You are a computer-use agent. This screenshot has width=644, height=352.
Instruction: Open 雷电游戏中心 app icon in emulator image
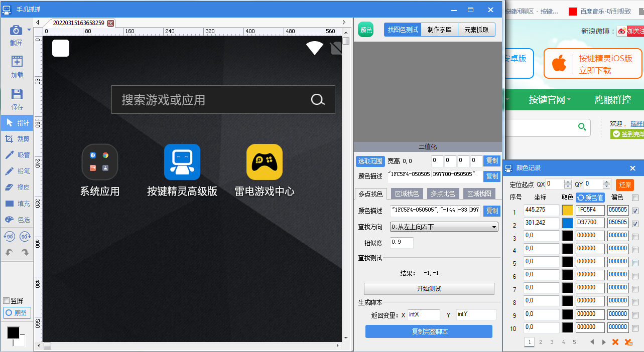pos(265,162)
